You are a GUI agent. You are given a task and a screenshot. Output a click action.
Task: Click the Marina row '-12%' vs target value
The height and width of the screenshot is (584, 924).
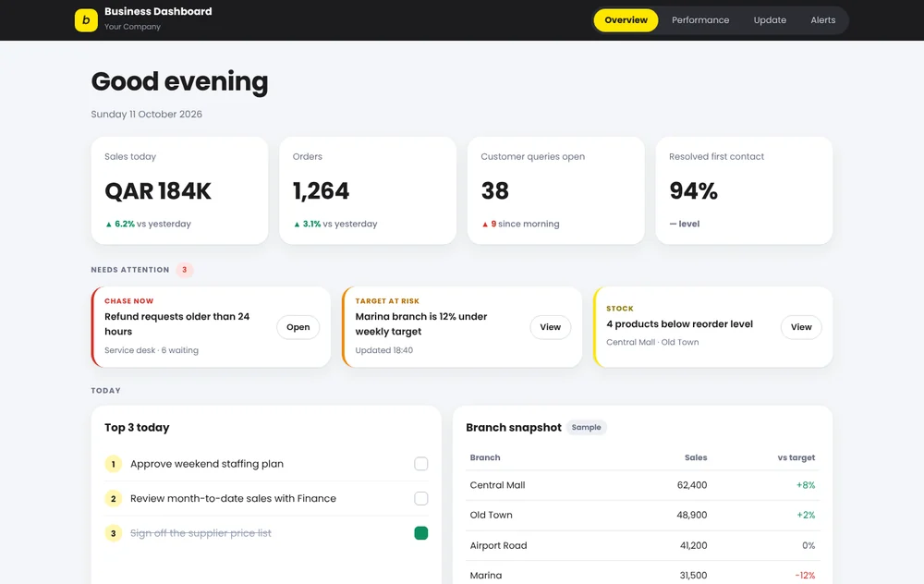pyautogui.click(x=805, y=575)
